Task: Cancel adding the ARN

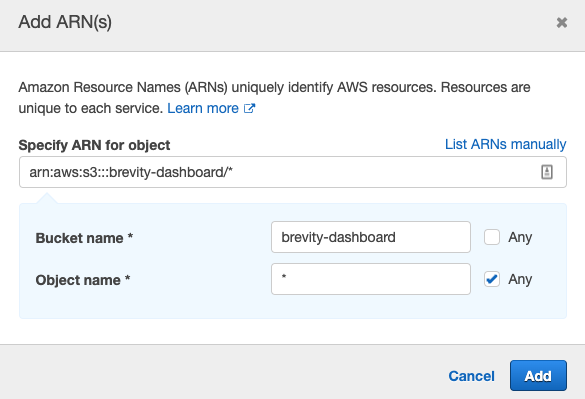Action: (x=472, y=376)
